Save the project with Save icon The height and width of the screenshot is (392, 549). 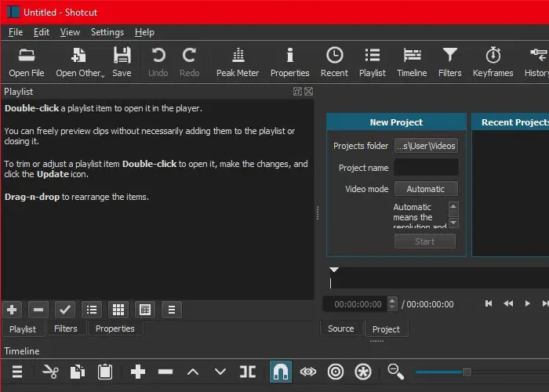122,62
